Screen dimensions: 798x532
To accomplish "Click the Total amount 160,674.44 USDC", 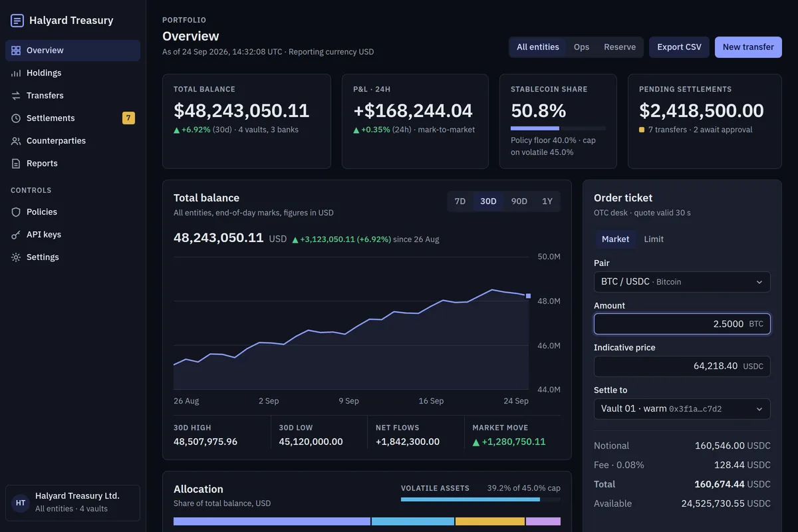I will (733, 485).
